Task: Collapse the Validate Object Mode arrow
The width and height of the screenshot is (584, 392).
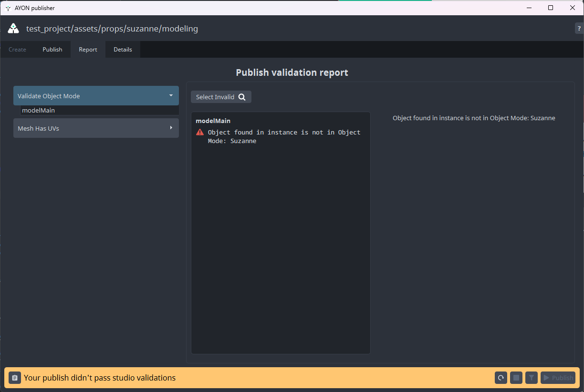Action: (x=171, y=95)
